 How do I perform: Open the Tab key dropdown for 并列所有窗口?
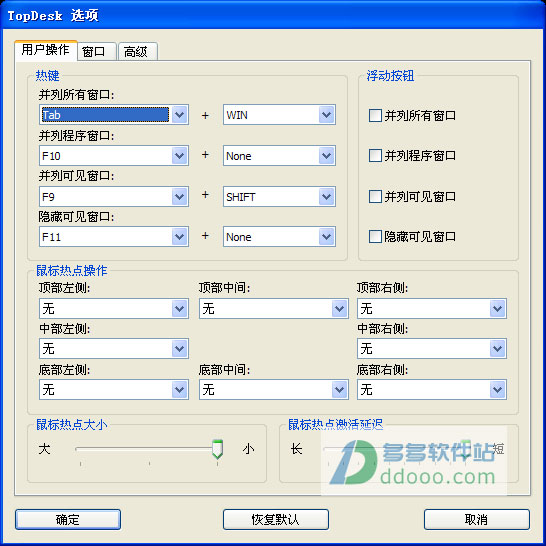point(114,115)
